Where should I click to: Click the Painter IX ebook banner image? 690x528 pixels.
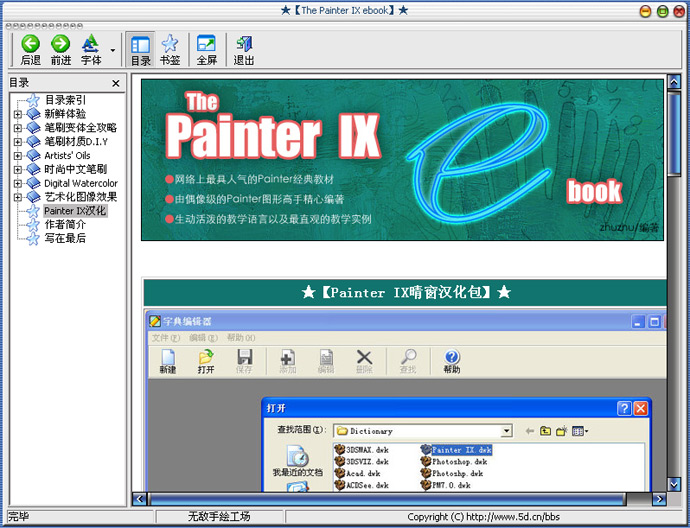[402, 160]
